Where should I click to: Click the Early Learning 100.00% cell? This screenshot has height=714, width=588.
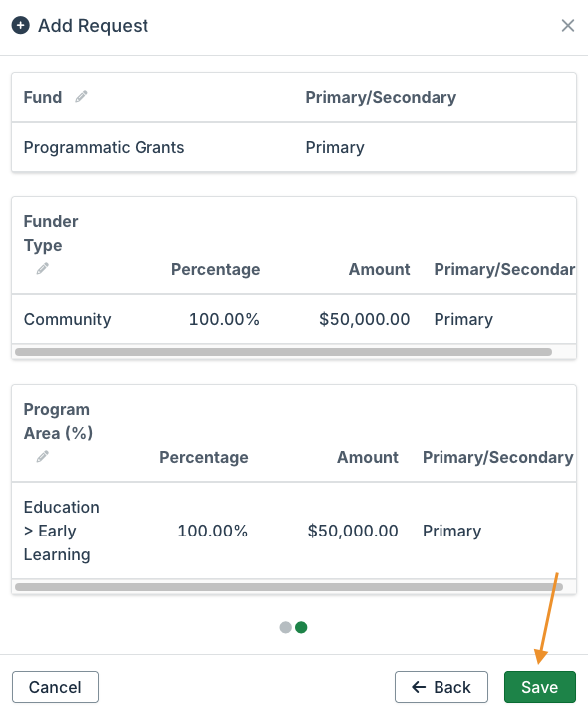(x=212, y=531)
